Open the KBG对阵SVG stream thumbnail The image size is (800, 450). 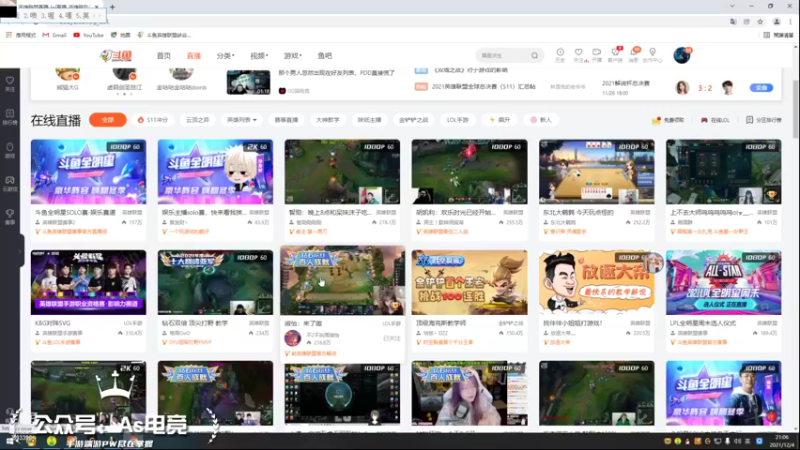pos(88,282)
